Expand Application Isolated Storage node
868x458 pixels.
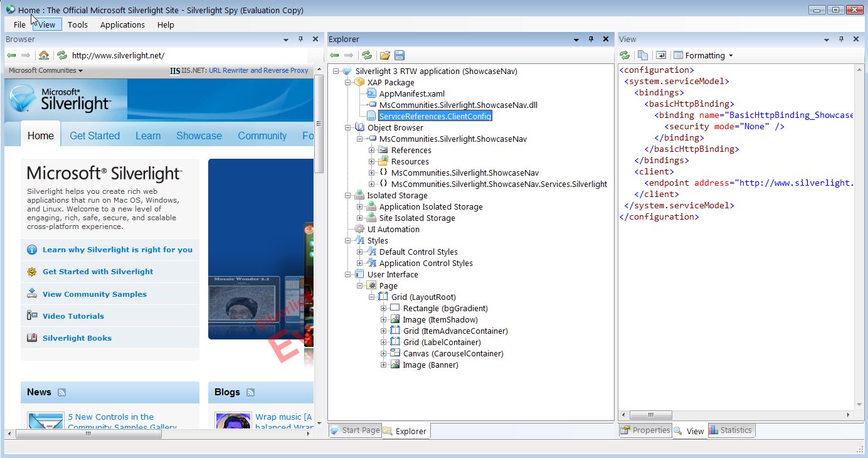click(360, 206)
